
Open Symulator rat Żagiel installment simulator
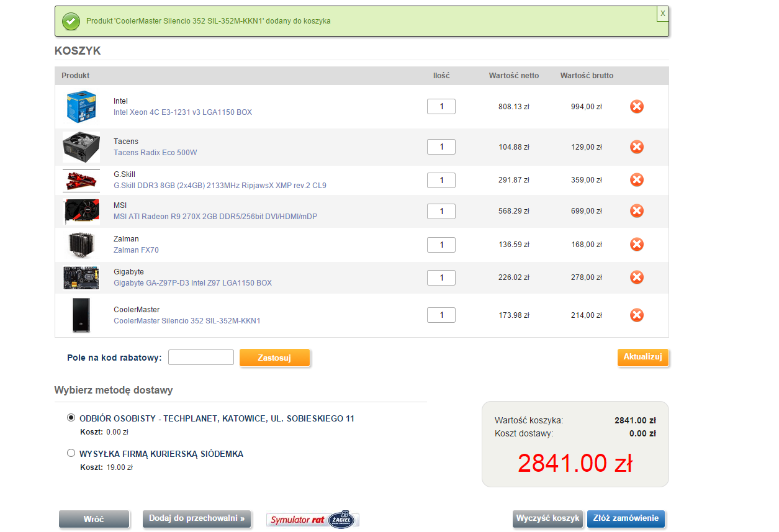(x=313, y=520)
